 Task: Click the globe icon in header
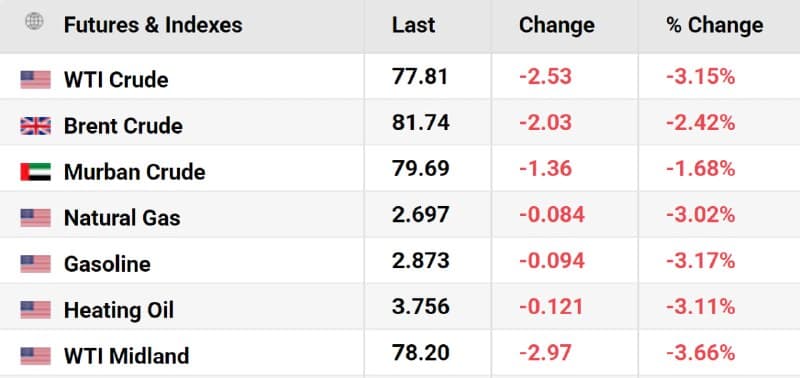[34, 21]
